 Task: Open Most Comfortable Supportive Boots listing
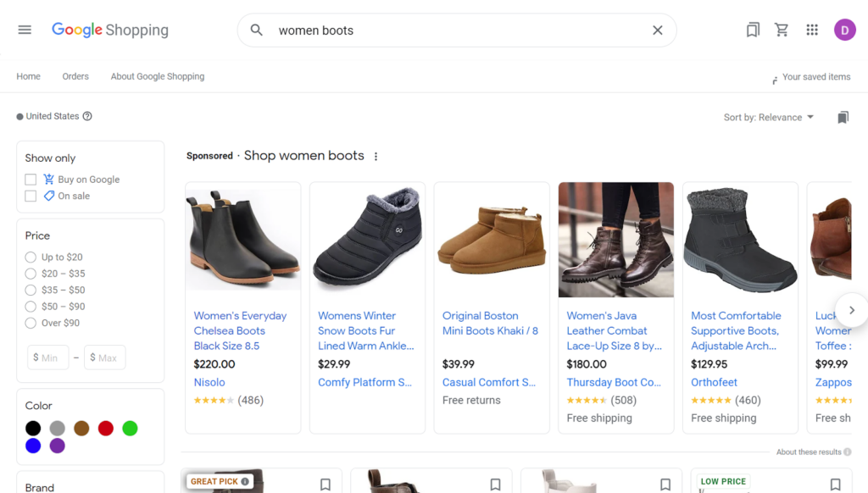click(x=736, y=331)
